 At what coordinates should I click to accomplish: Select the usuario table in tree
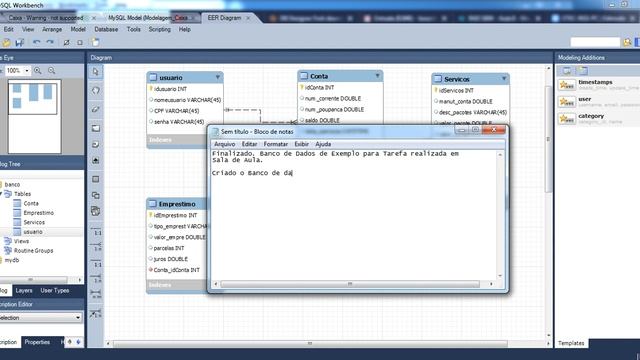pos(33,231)
